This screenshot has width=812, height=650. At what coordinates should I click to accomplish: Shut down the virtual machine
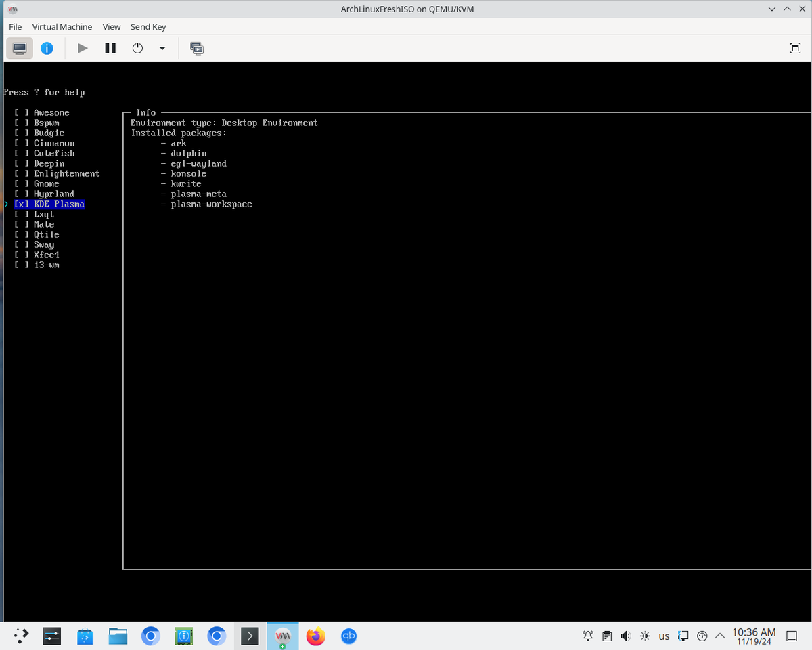(137, 48)
